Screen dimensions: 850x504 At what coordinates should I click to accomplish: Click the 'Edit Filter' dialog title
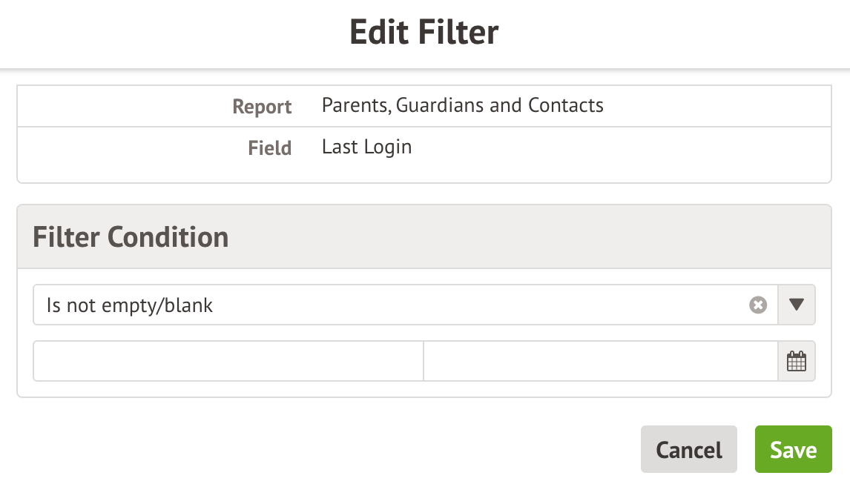click(x=424, y=33)
